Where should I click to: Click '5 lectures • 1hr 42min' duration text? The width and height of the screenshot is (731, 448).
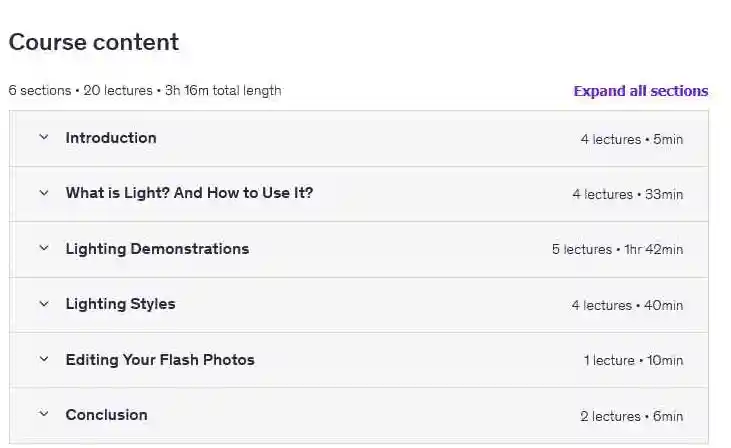point(617,250)
